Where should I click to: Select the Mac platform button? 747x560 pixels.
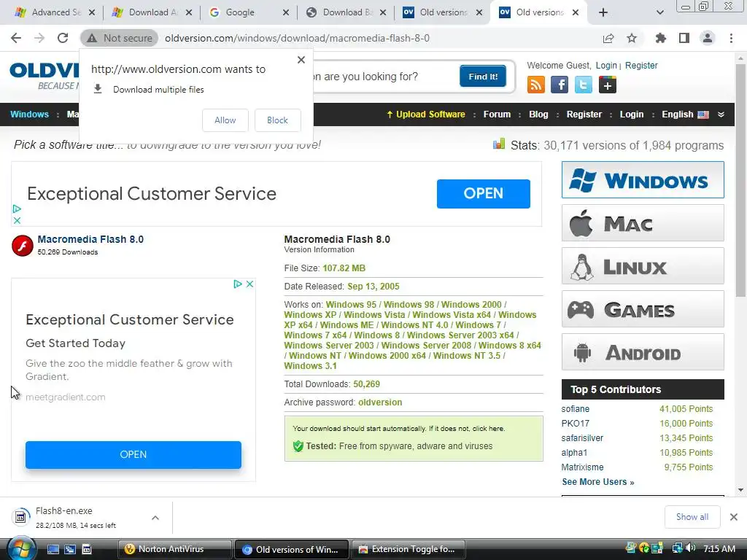pos(643,223)
